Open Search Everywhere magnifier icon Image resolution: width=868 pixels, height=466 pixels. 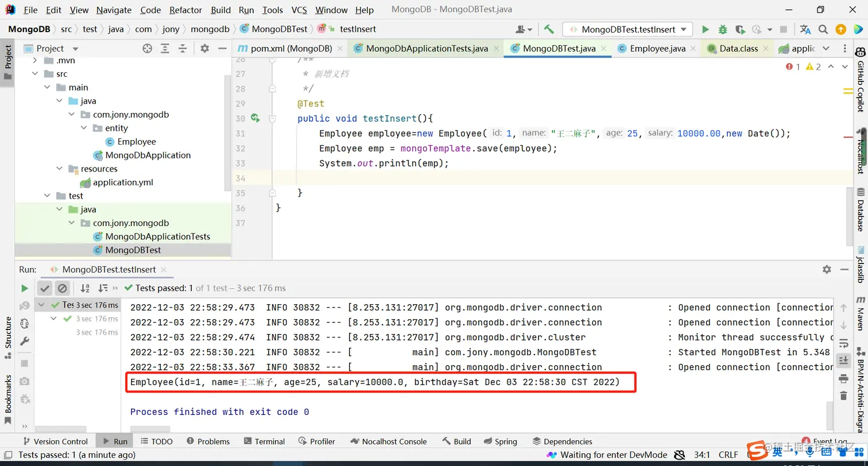click(823, 29)
